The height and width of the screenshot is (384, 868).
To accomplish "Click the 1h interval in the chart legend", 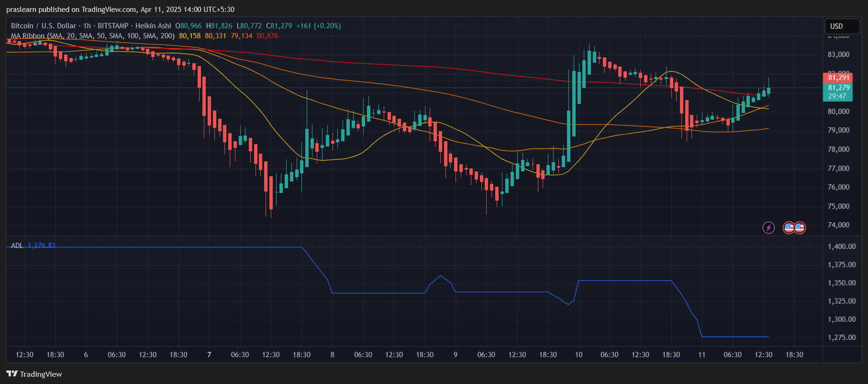I will click(x=87, y=26).
